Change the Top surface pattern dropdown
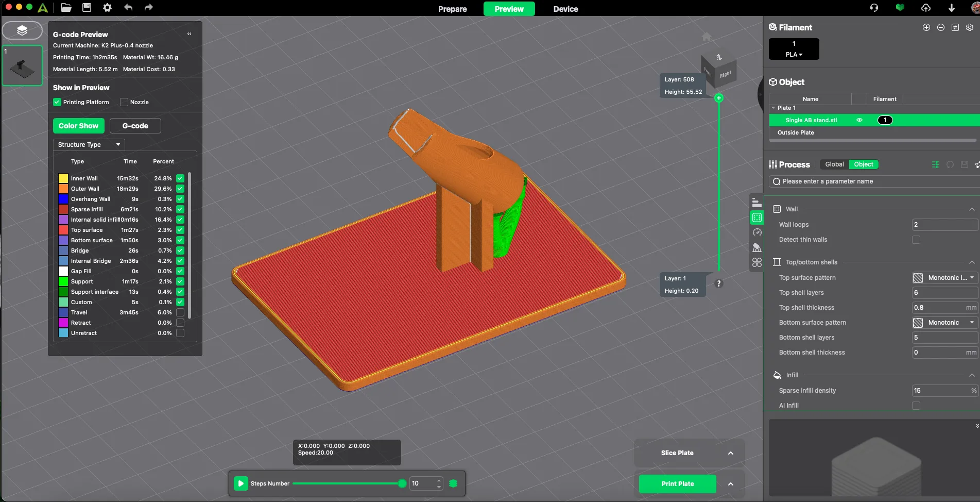 [x=944, y=278]
